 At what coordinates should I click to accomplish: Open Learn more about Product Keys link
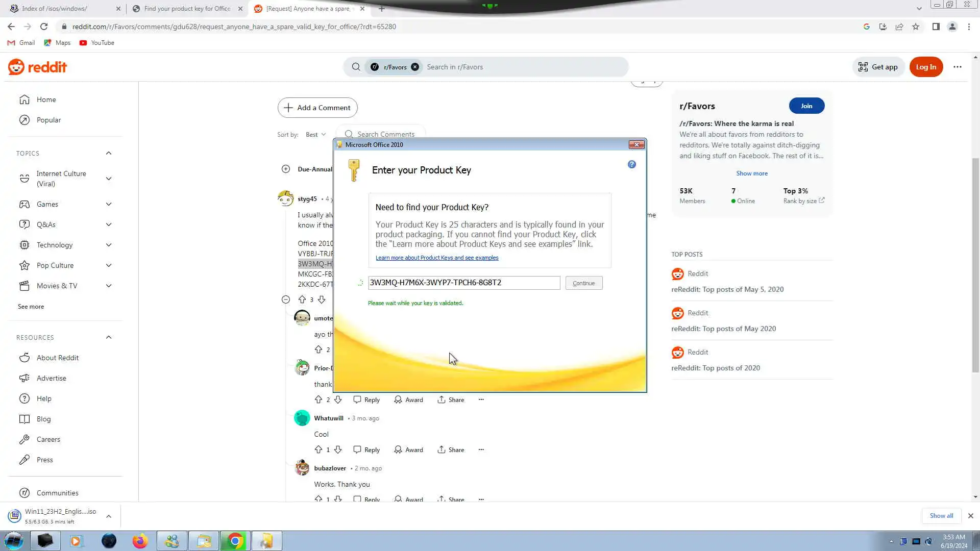coord(437,258)
